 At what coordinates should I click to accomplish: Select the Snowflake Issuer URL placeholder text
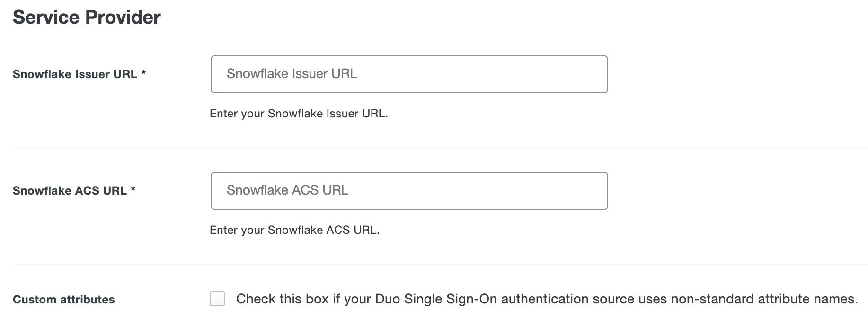pos(292,74)
